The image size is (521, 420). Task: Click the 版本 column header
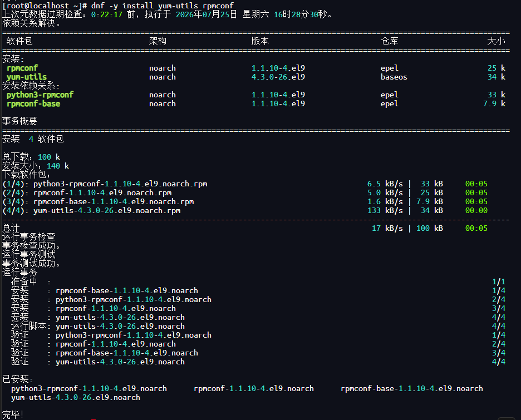click(260, 41)
